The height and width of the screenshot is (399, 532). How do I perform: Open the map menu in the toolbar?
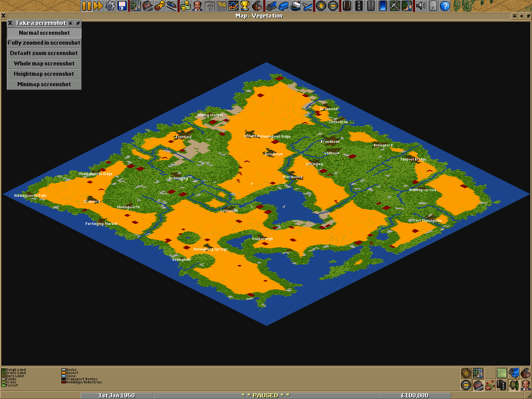136,6
